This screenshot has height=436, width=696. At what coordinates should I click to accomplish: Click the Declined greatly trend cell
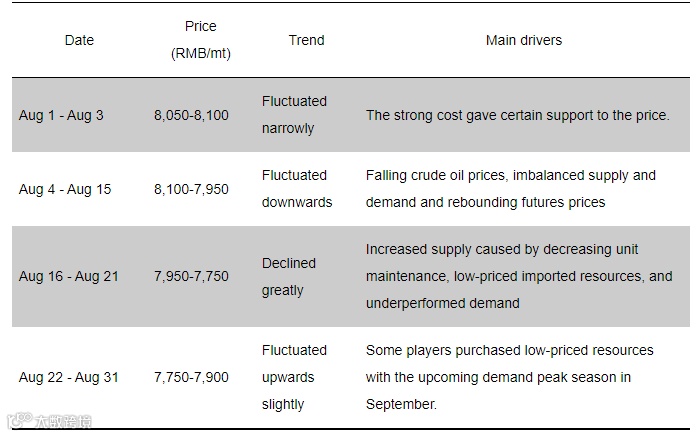(288, 276)
